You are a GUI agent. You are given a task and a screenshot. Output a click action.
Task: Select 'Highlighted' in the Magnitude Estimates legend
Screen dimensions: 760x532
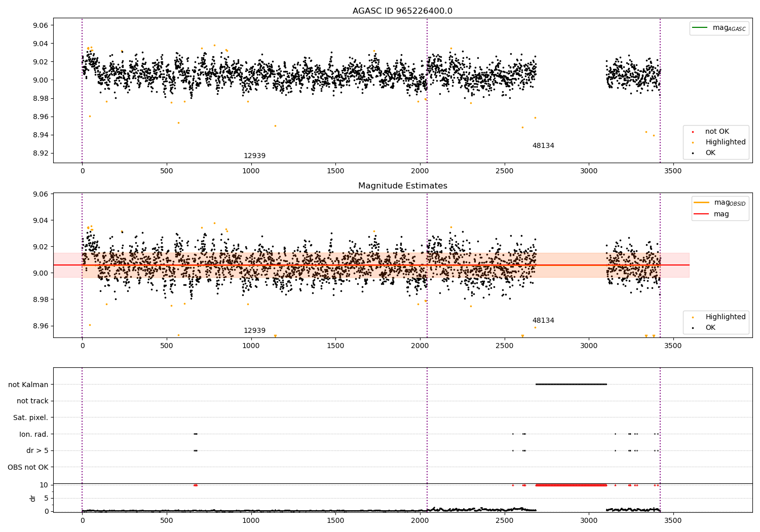point(725,317)
